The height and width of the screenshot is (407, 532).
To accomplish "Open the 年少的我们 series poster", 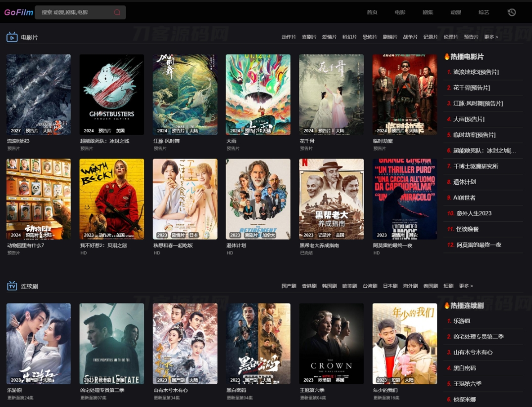I will pyautogui.click(x=404, y=344).
